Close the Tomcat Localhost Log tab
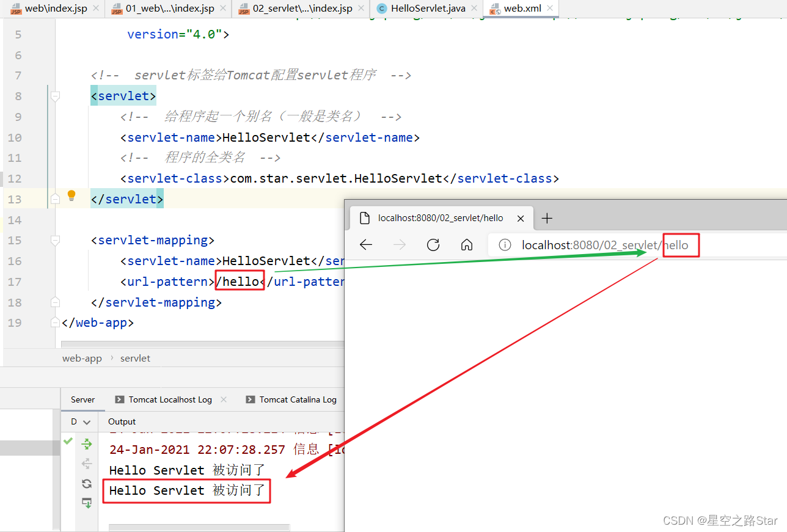The width and height of the screenshot is (787, 532). click(224, 399)
